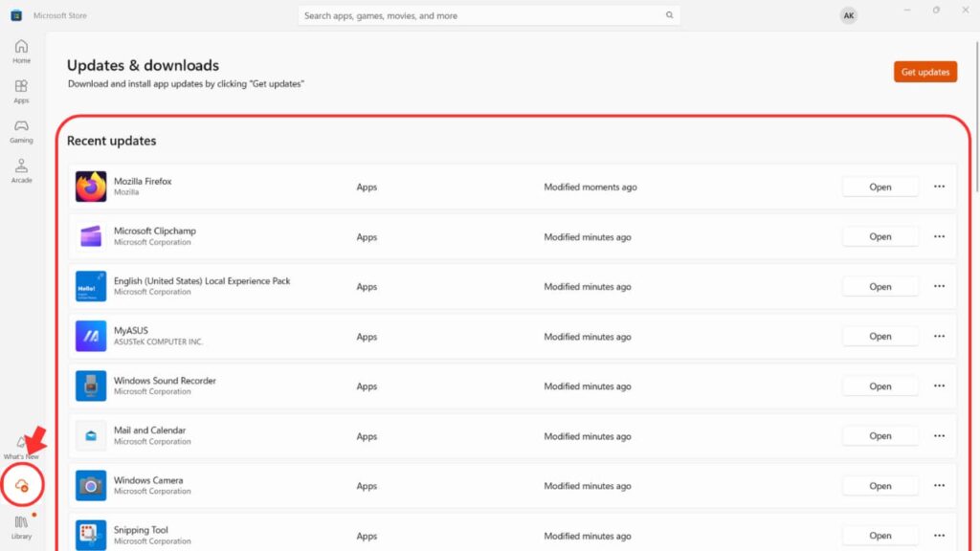Click the Updates & downloads page title
980x551 pixels.
click(x=144, y=65)
